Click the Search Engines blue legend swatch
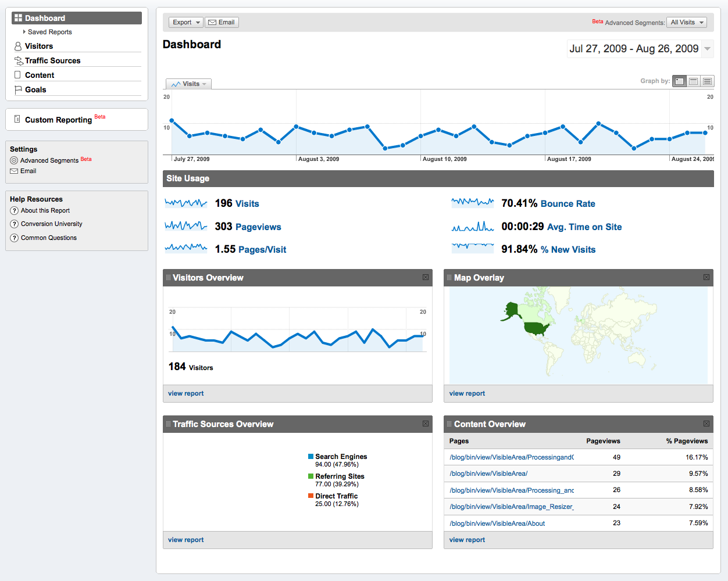This screenshot has height=581, width=728. [311, 457]
